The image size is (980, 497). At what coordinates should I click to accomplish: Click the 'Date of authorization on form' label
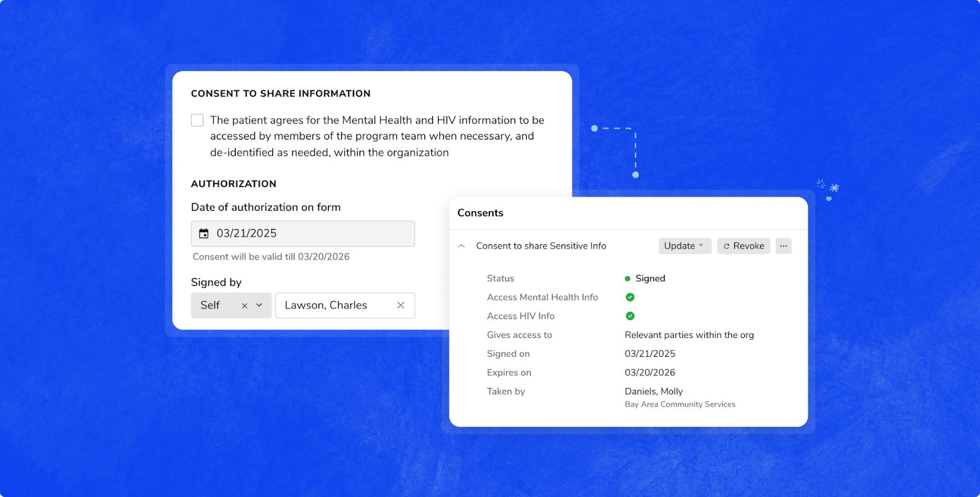click(x=266, y=207)
